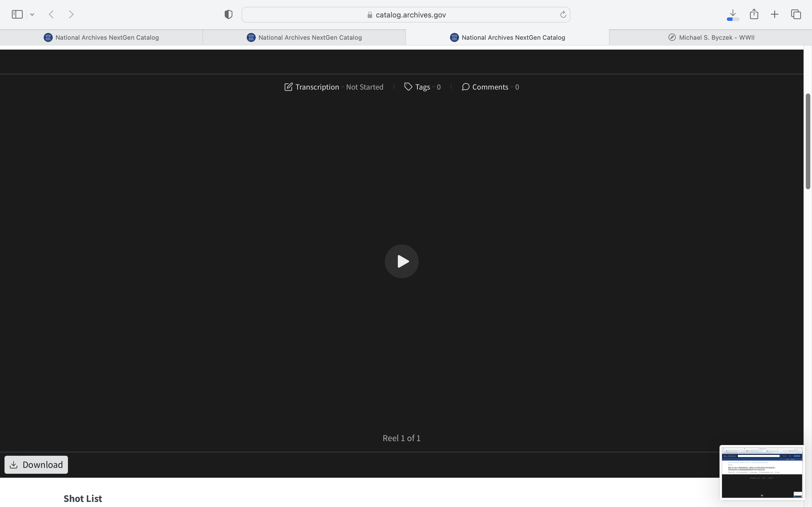Click the screenshot preview thumbnail
This screenshot has height=507, width=812.
tap(762, 472)
